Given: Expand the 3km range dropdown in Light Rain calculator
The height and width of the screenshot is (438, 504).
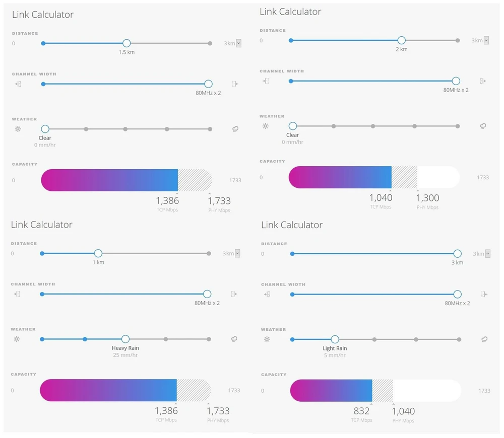Looking at the screenshot, I should [x=487, y=254].
